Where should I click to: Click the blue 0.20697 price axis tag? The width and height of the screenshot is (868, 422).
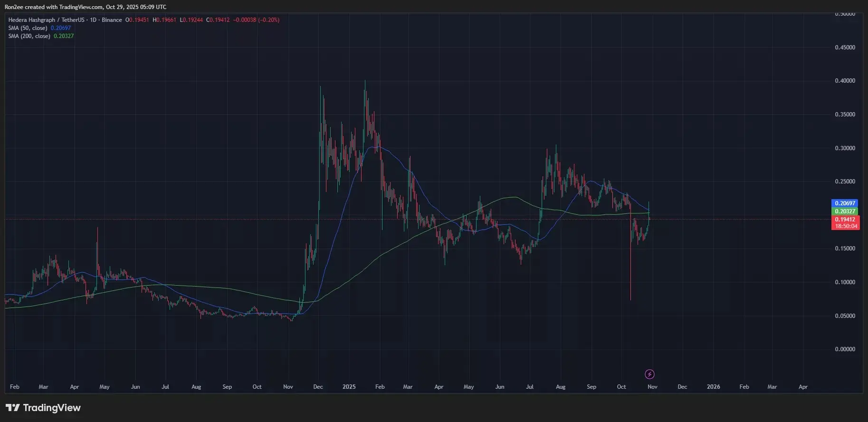pos(845,203)
